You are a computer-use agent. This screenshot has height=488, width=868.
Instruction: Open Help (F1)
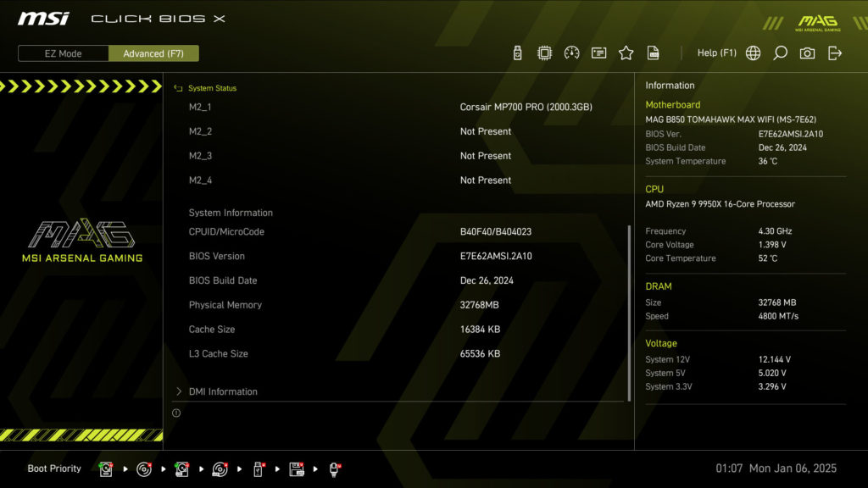coord(716,53)
